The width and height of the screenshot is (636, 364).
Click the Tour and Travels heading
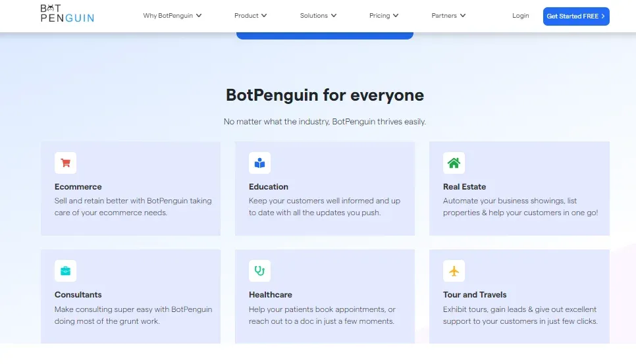[x=475, y=295]
